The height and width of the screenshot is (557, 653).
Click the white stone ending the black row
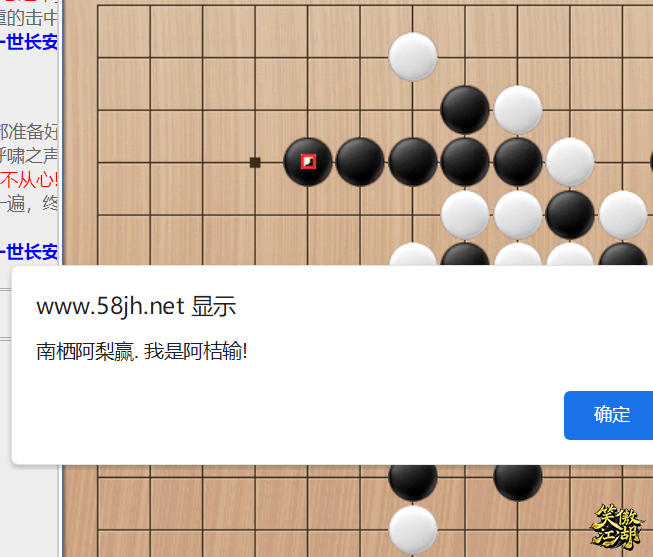(570, 162)
